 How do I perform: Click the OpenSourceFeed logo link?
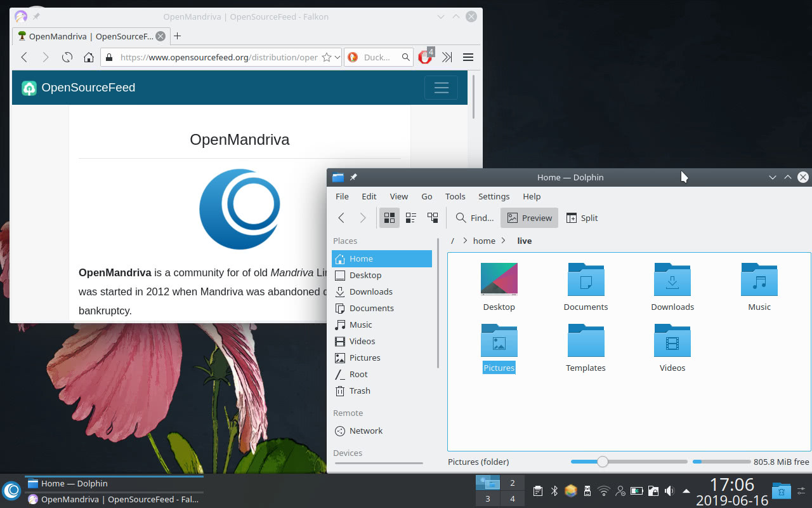(79, 88)
